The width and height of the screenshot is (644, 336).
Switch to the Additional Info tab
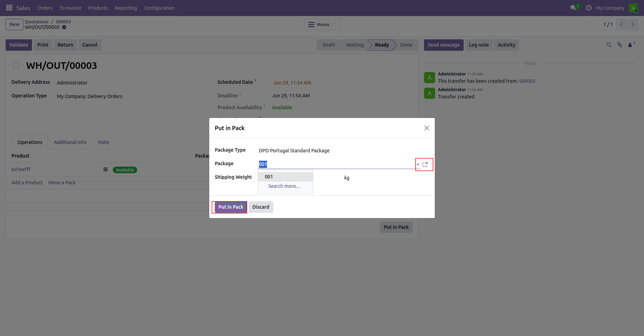[x=70, y=142]
